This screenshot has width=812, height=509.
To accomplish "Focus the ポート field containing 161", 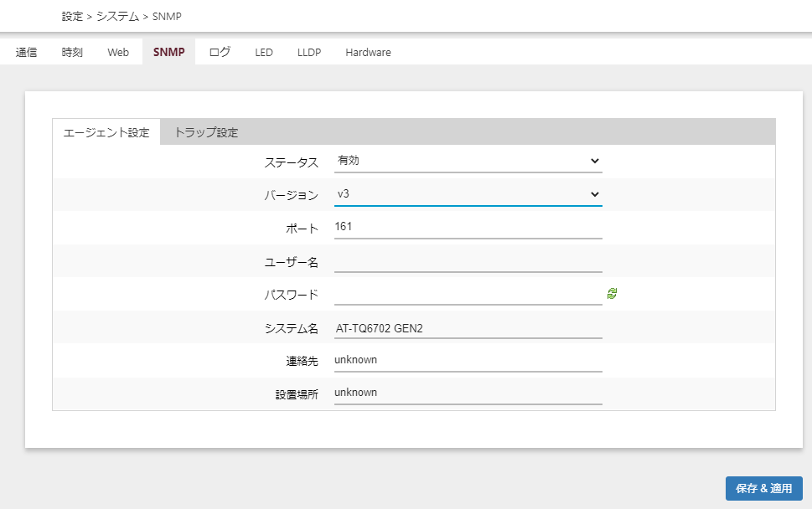I will click(x=468, y=227).
